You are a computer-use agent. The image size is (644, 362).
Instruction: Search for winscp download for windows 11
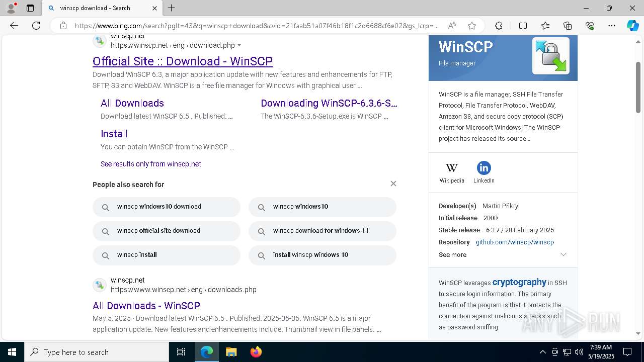pos(323,231)
